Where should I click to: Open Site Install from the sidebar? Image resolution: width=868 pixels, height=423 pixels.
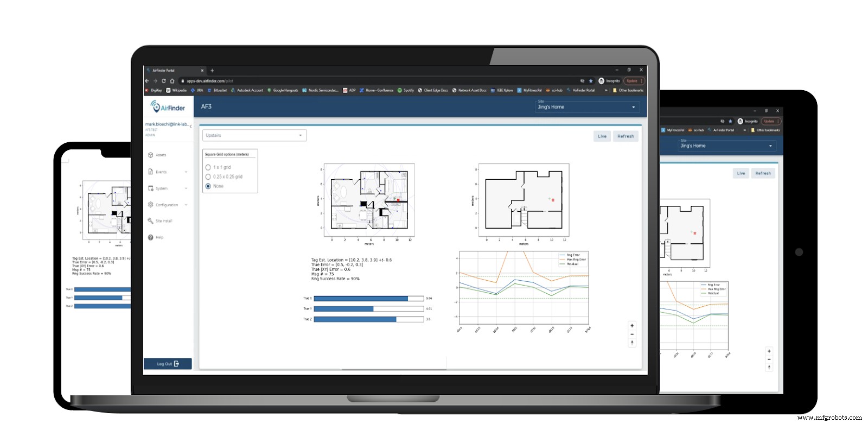point(160,221)
